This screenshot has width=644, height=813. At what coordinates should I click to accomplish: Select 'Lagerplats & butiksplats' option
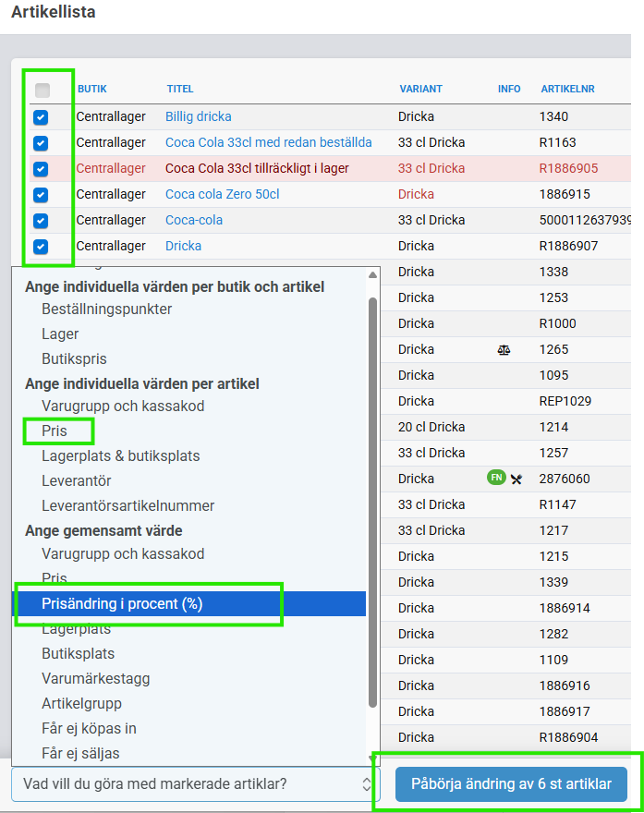[x=120, y=455]
